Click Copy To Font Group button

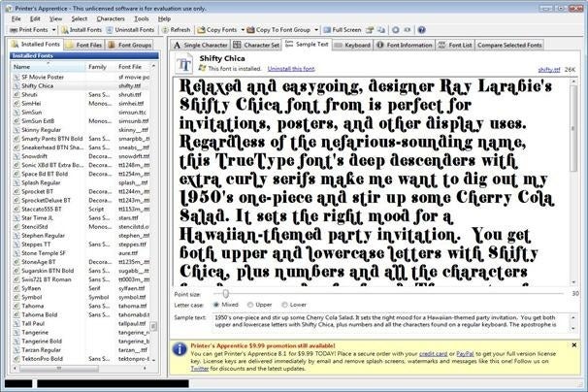tap(278, 30)
